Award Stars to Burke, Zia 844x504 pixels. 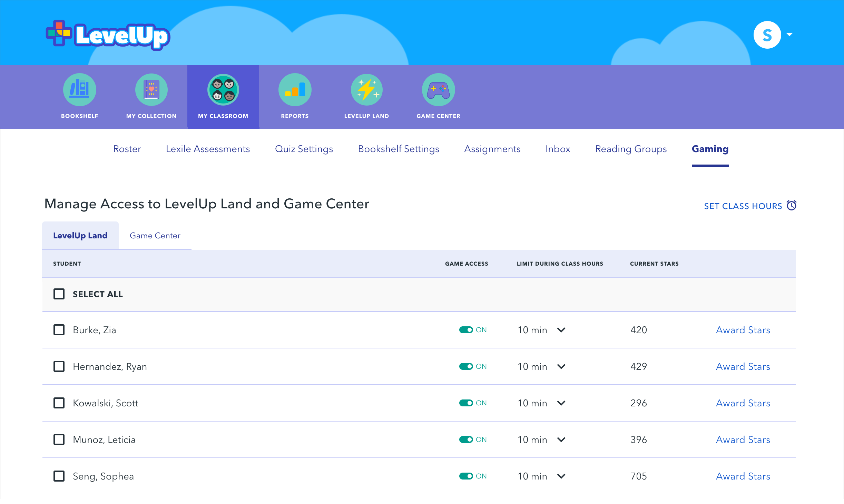click(743, 330)
